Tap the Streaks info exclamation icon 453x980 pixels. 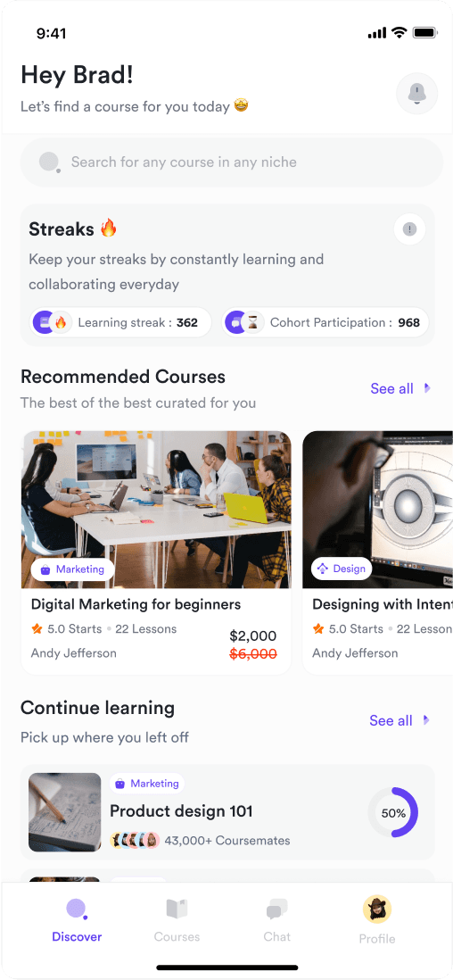[x=410, y=229]
